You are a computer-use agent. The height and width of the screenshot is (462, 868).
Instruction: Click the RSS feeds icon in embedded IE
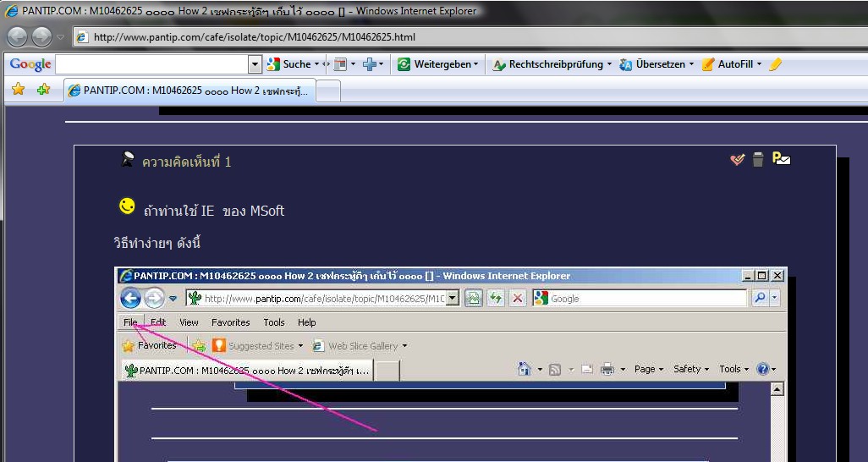click(x=555, y=370)
